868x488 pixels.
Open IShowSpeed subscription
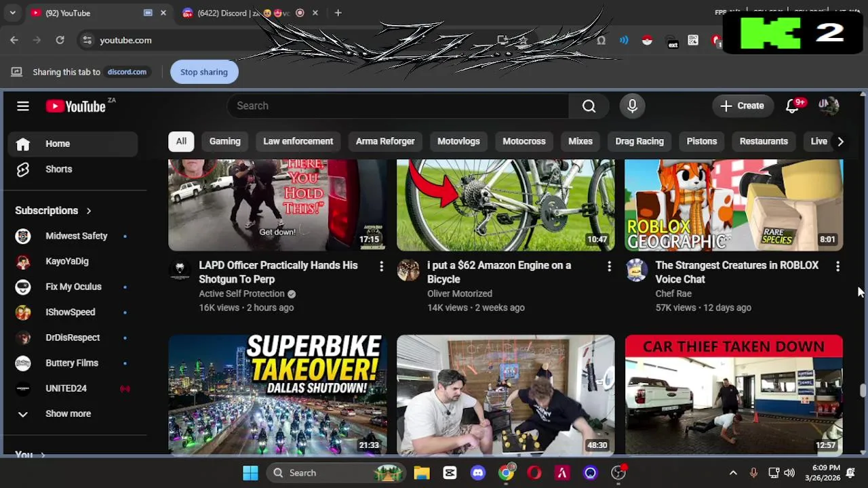click(x=73, y=312)
